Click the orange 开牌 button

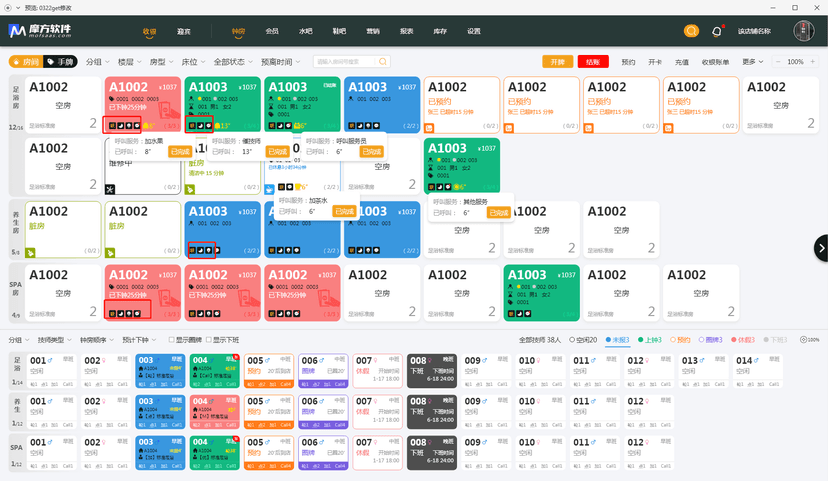click(x=558, y=62)
